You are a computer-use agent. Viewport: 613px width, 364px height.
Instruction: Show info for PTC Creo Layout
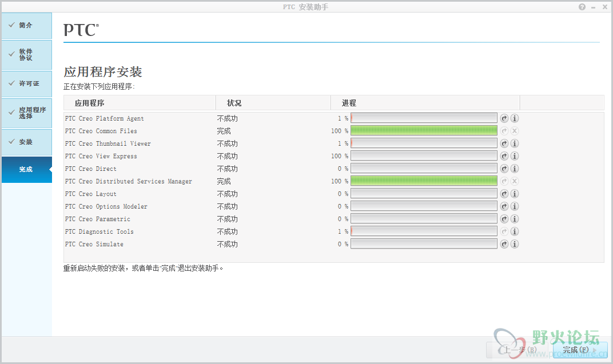515,194
